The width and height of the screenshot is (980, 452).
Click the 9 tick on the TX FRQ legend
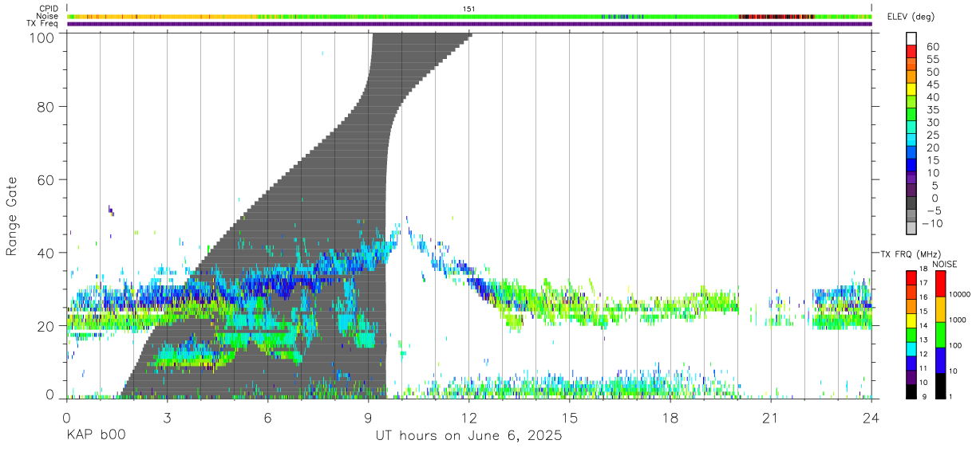click(923, 396)
